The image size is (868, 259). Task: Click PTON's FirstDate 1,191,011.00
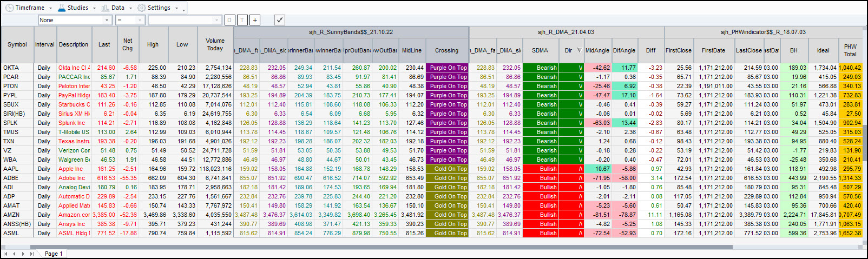714,86
